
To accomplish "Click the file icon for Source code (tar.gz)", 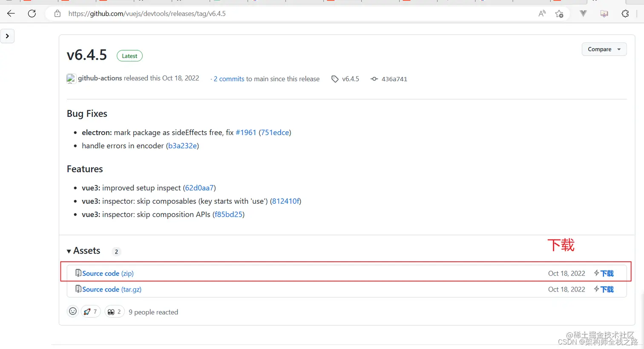I will [78, 289].
